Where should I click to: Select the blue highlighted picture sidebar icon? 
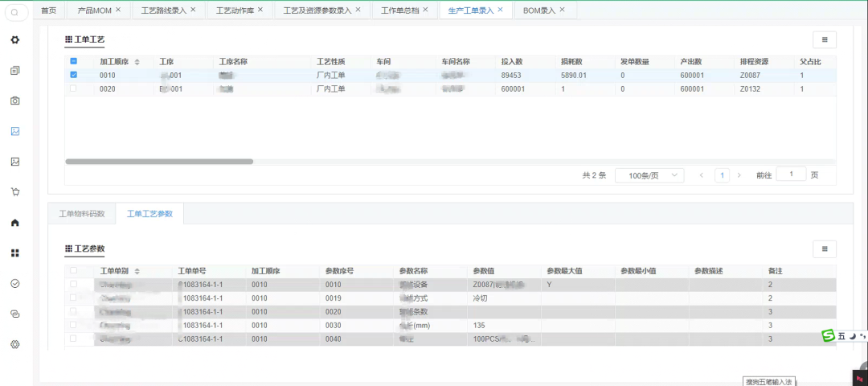coord(15,131)
